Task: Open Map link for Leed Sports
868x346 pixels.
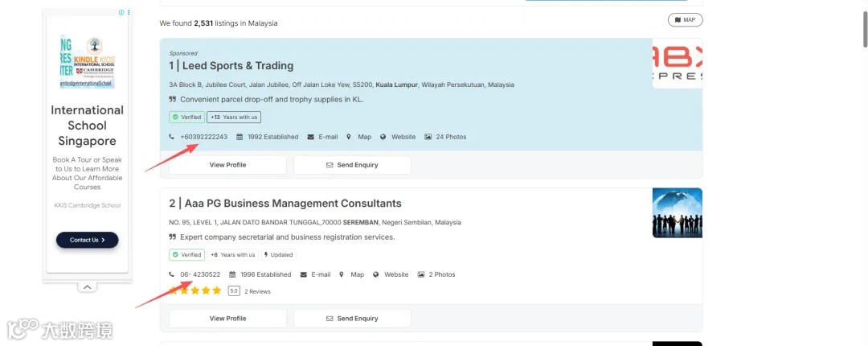Action: 364,137
